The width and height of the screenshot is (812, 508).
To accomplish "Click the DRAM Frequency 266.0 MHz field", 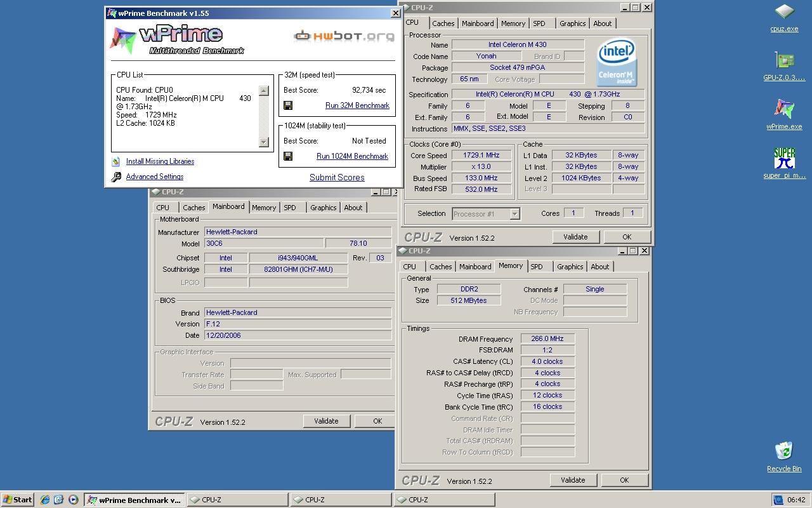I will [x=547, y=338].
